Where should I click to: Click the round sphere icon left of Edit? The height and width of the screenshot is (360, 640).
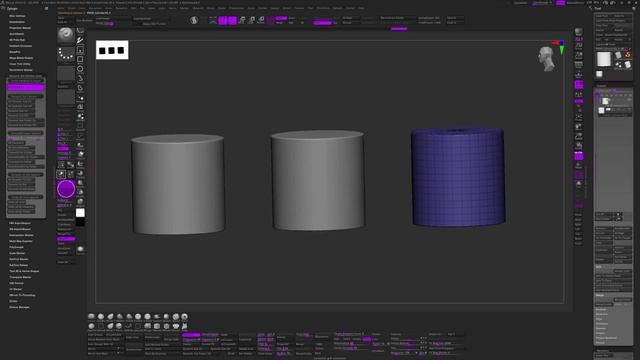pyautogui.click(x=194, y=20)
